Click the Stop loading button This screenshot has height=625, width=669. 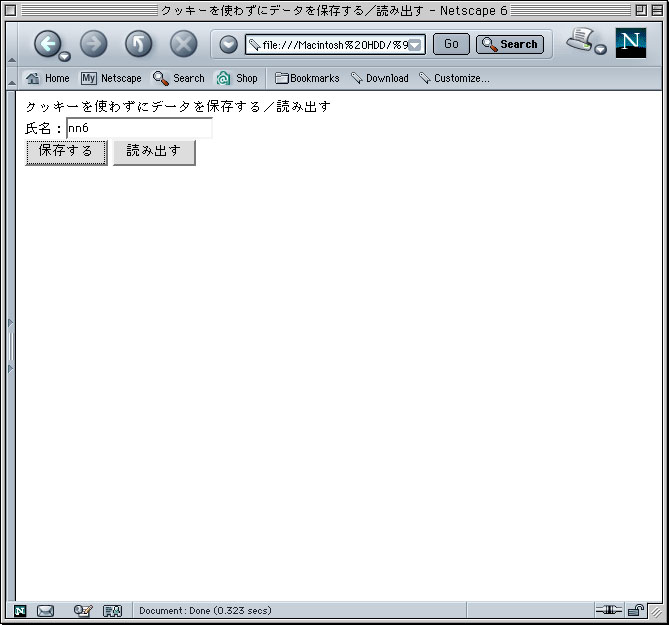(183, 44)
